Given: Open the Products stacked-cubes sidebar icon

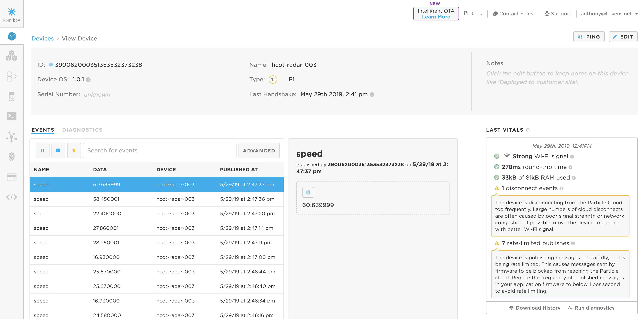Looking at the screenshot, I should click(12, 56).
